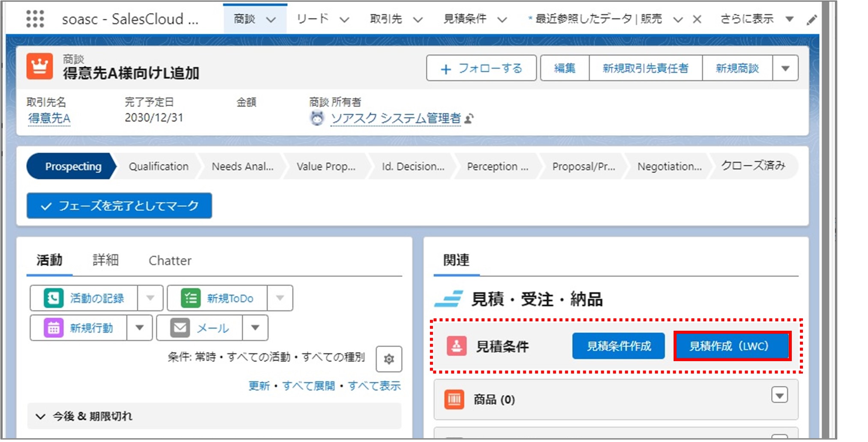
Task: Collapse the 今後 & 期限切れ section
Action: point(40,416)
